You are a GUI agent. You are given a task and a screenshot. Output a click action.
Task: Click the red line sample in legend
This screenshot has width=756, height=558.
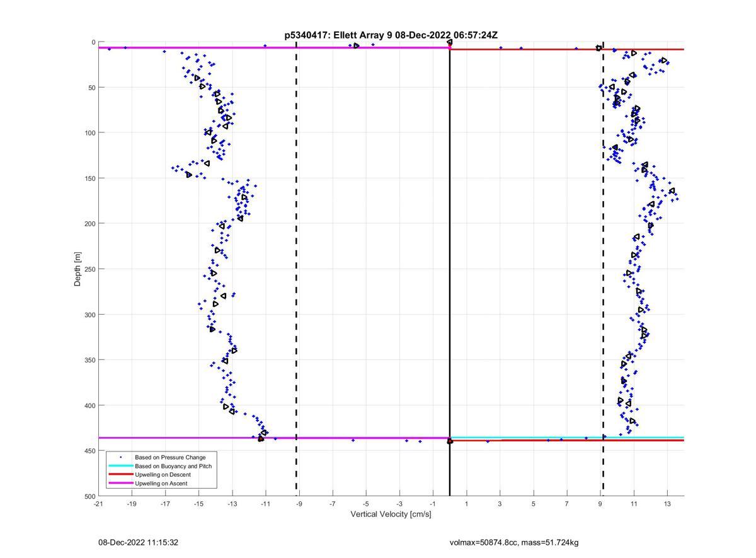click(x=121, y=475)
